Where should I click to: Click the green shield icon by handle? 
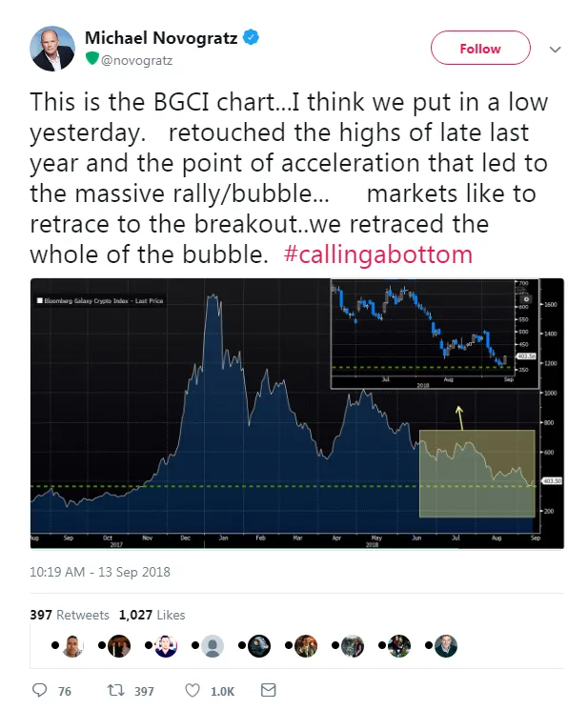point(92,59)
